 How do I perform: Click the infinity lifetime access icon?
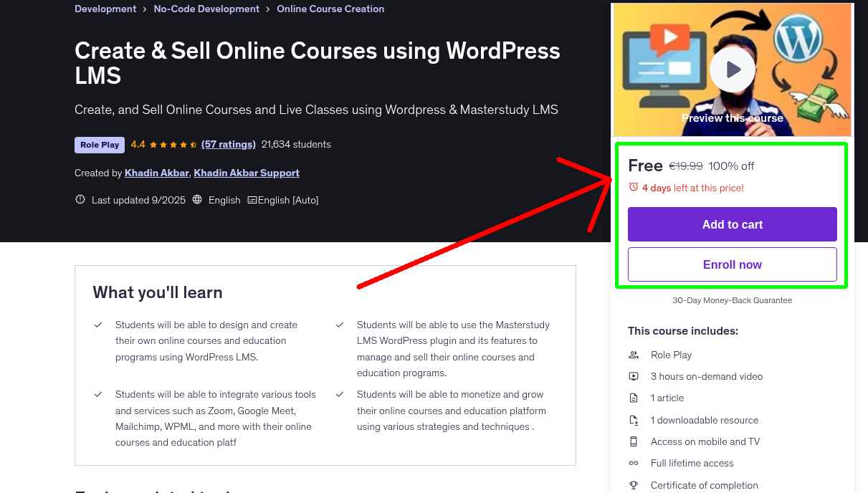click(634, 463)
